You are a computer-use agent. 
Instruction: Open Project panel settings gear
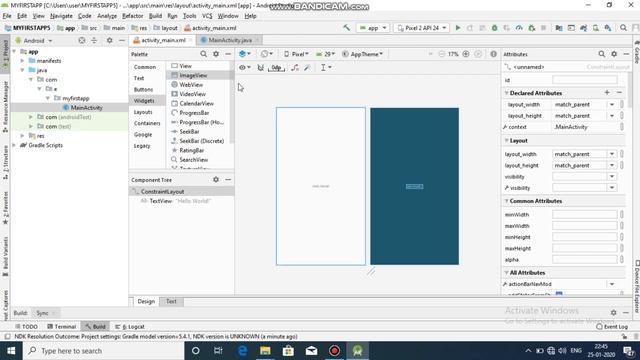[109, 40]
